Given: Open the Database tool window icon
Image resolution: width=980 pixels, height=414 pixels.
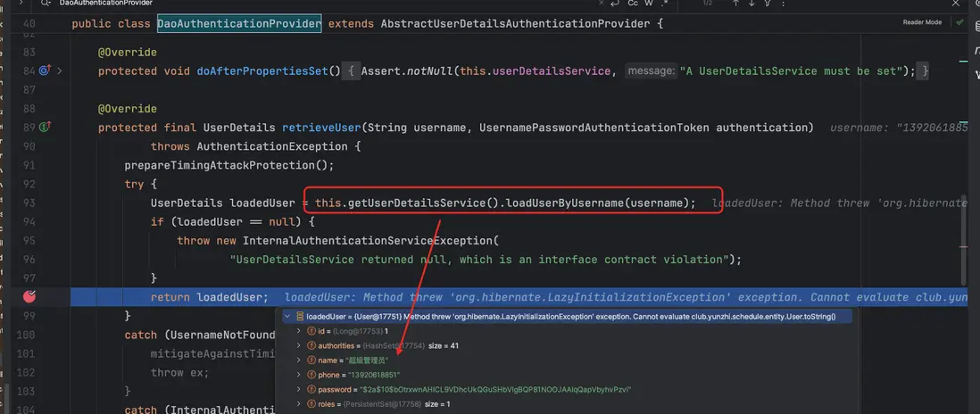Looking at the screenshot, I should pos(976,26).
